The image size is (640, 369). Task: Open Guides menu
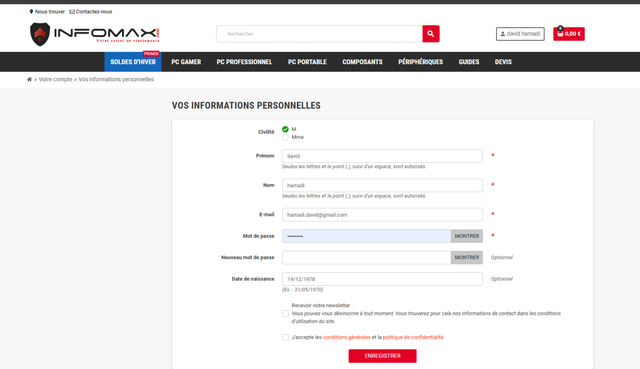(469, 62)
